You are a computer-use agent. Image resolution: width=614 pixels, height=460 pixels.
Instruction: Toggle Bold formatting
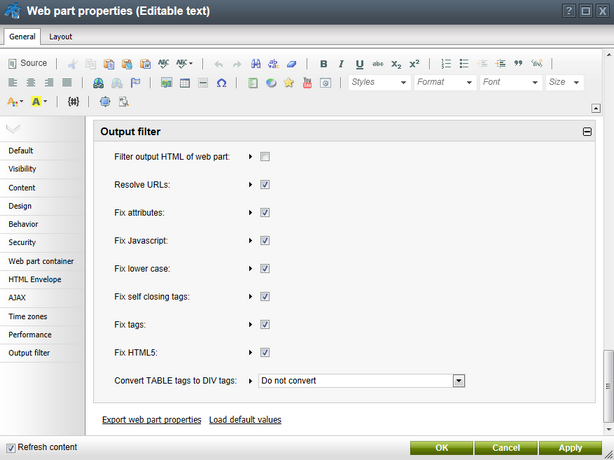(323, 63)
